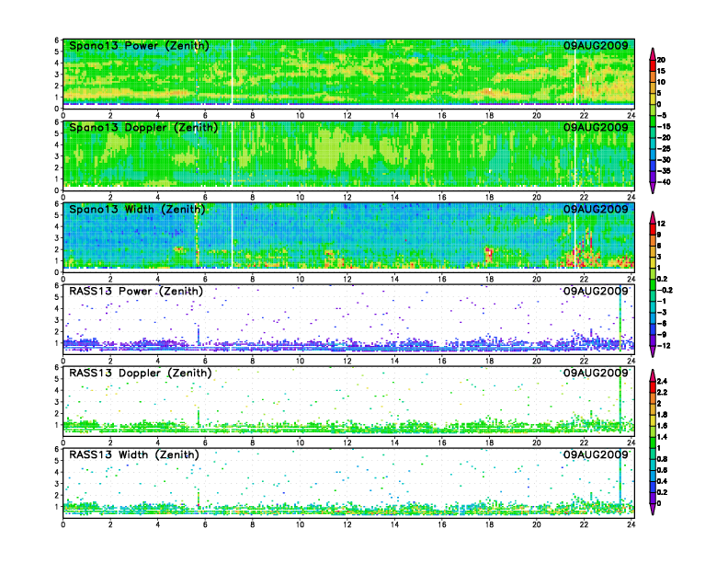
Task: Click the "-30" label on the top colorbar
Action: 664,160
